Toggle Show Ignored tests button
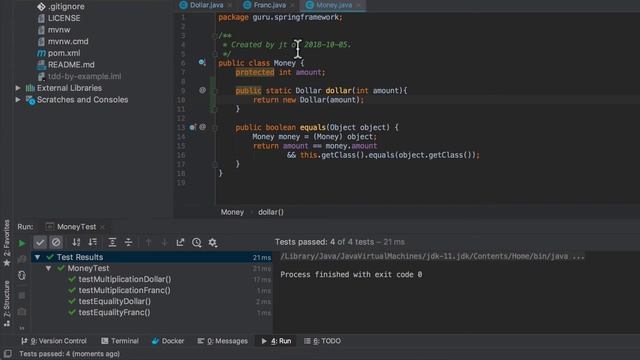 56,242
